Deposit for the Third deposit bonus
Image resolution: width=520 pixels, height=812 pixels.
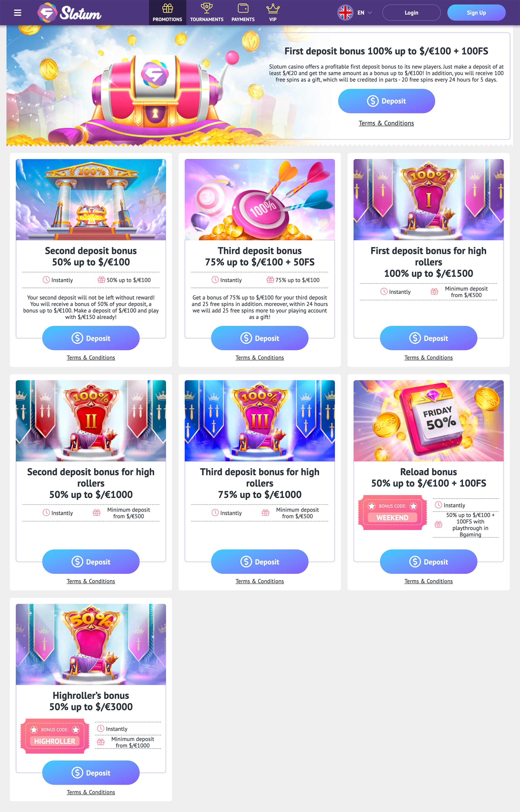[260, 338]
